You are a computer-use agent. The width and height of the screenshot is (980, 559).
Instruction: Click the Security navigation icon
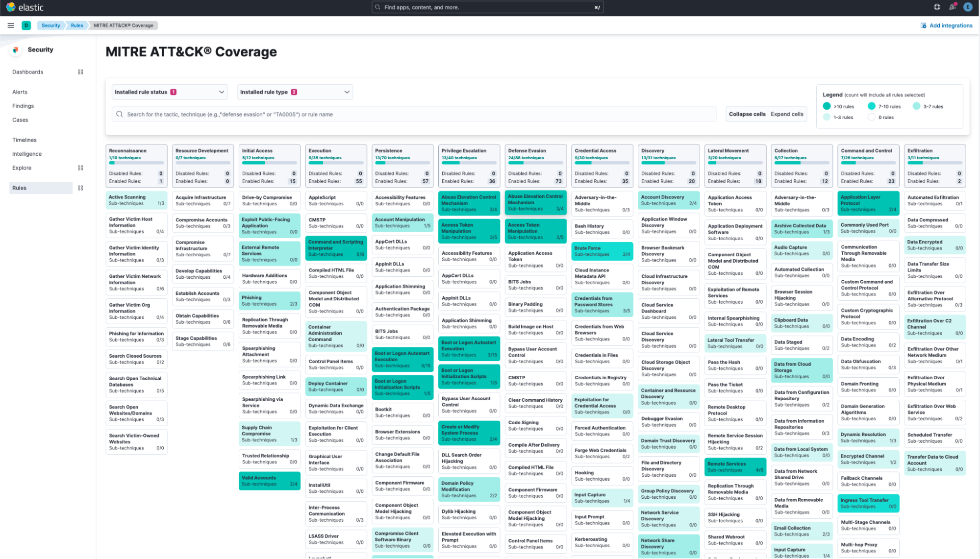(16, 49)
